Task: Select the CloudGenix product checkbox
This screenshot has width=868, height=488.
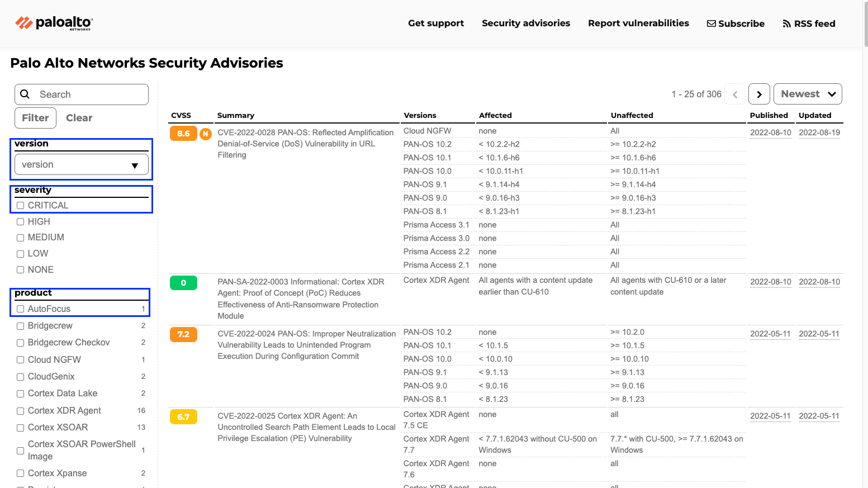Action: coord(21,377)
